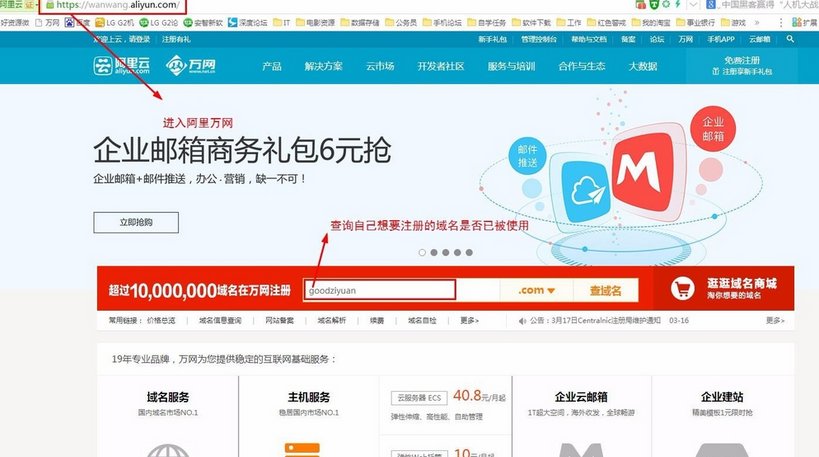Open the 云市场 navigation menu
819x457 pixels.
point(380,66)
